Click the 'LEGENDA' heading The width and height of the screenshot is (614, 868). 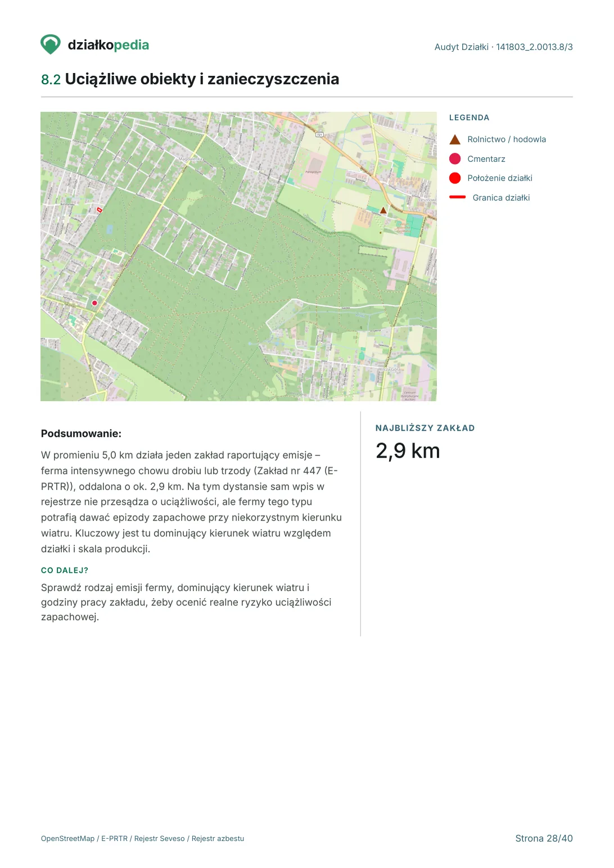[469, 117]
